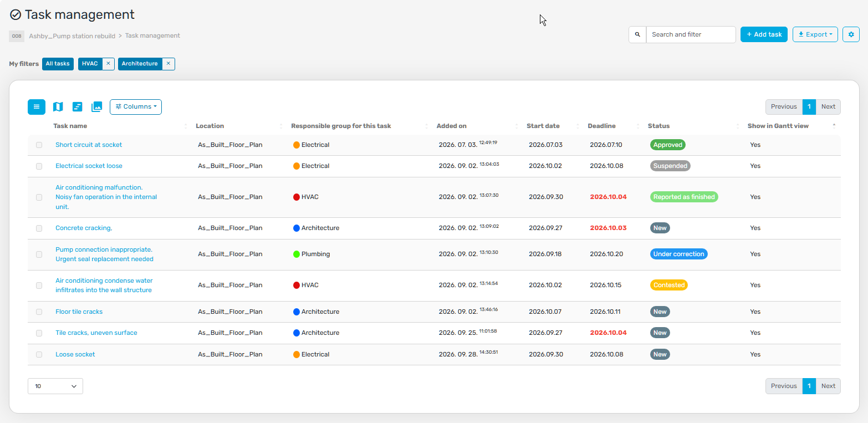Open rows-per-page dropdown showing 10
The width and height of the screenshot is (868, 423).
coord(55,386)
